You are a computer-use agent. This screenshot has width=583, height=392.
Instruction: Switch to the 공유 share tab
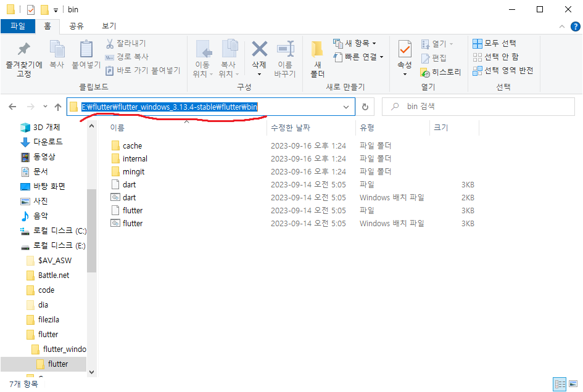coord(76,26)
